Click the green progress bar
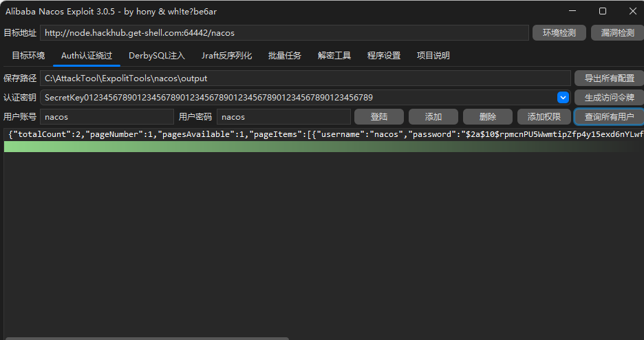This screenshot has width=644, height=340. tap(324, 147)
